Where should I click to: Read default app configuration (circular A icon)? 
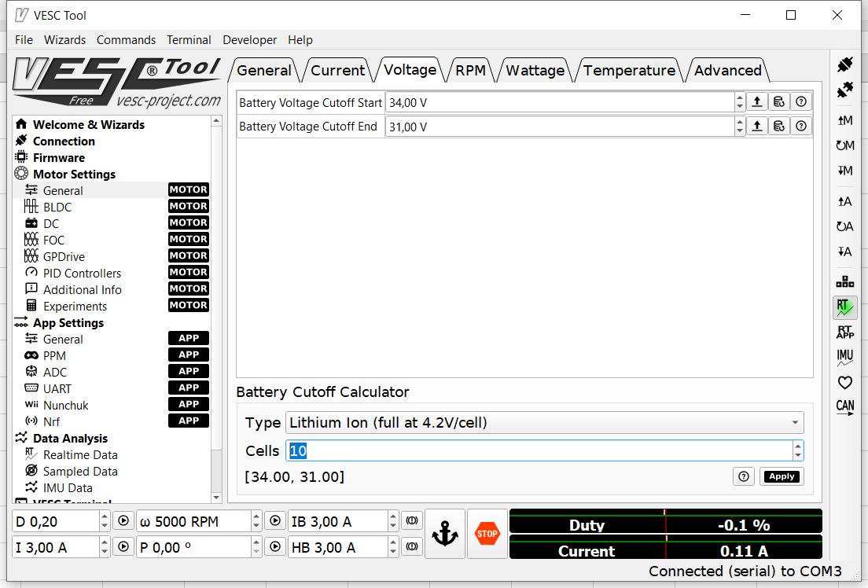click(844, 226)
